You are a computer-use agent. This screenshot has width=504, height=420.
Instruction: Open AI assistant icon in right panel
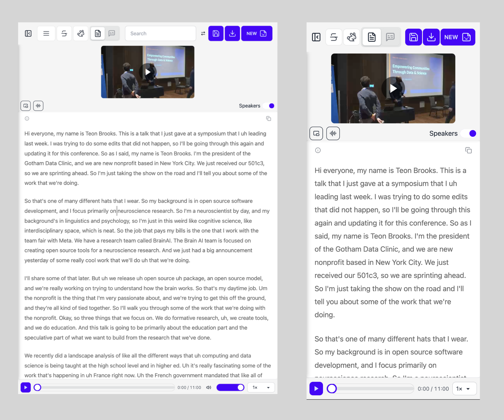coord(352,37)
